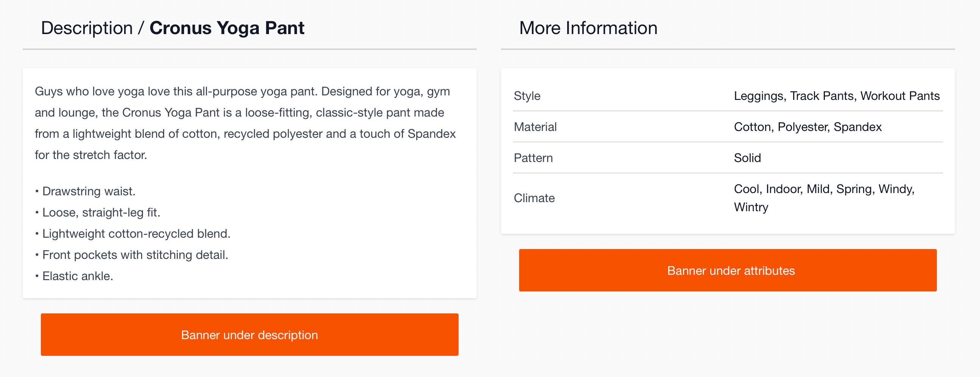Screen dimensions: 980x377
Task: Select the Elastic ankle bullet point
Action: [74, 276]
